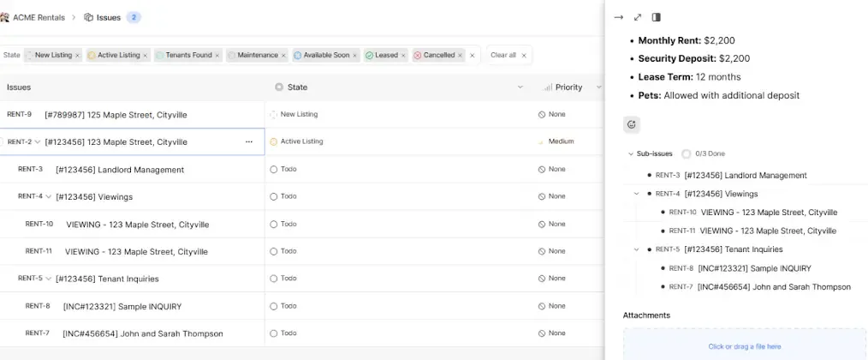This screenshot has height=360, width=868.
Task: Remove the New Listing state filter
Action: pos(77,56)
